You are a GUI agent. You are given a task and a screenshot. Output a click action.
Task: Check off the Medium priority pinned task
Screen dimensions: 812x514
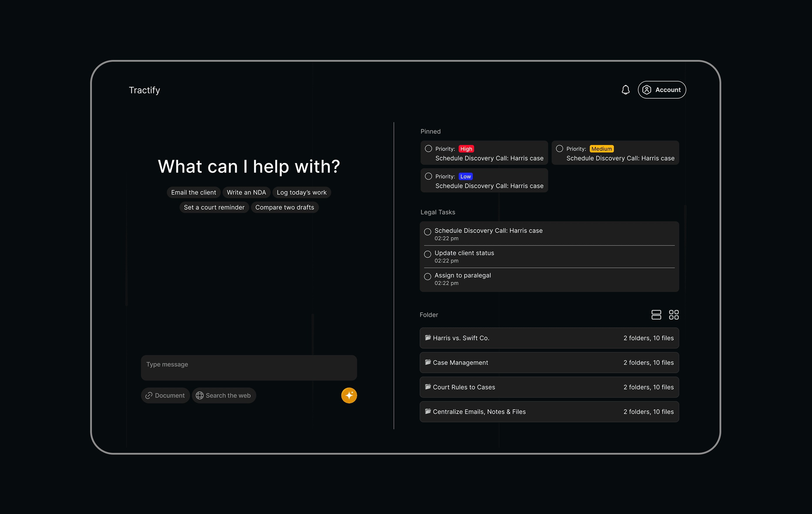560,148
